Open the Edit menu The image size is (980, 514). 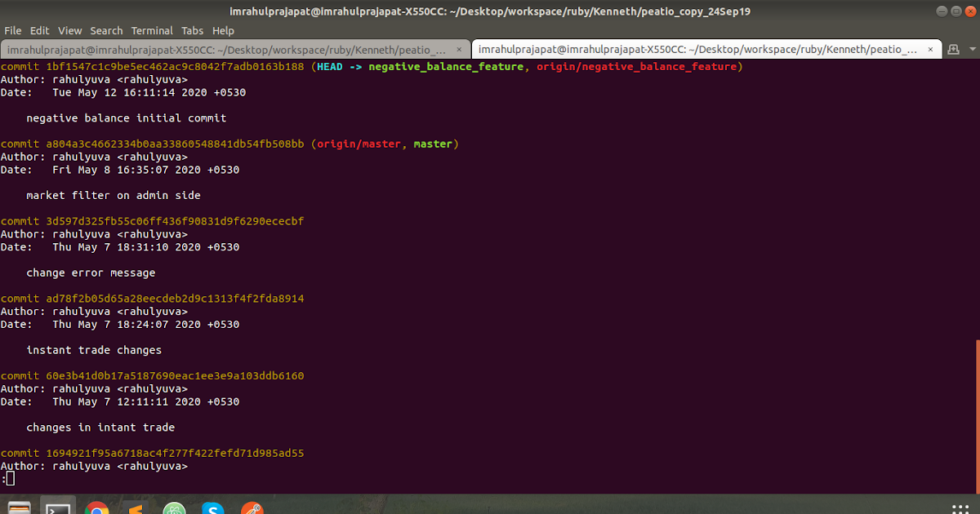point(38,30)
